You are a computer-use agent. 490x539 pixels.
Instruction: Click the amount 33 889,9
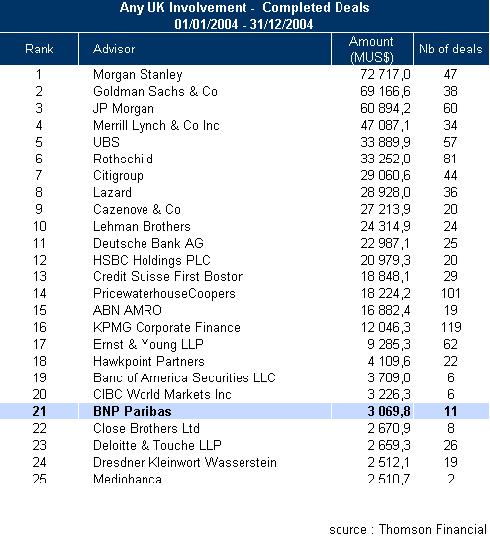(x=385, y=142)
